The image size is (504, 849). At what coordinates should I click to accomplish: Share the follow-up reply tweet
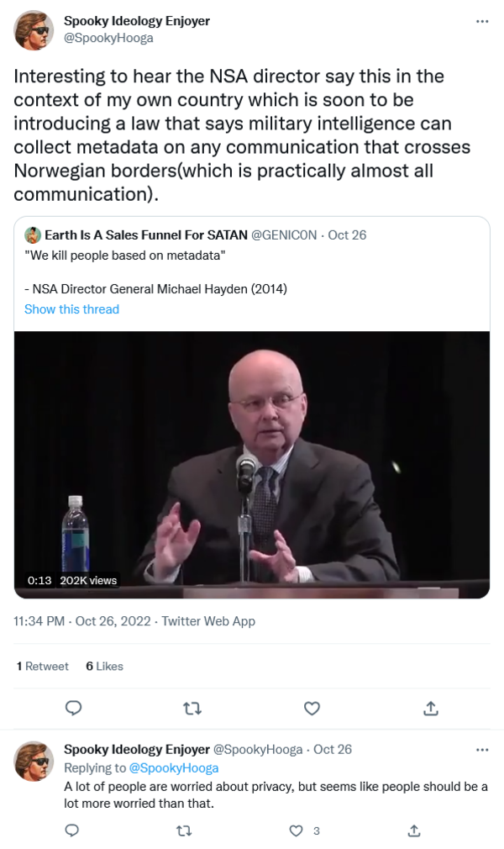[413, 831]
